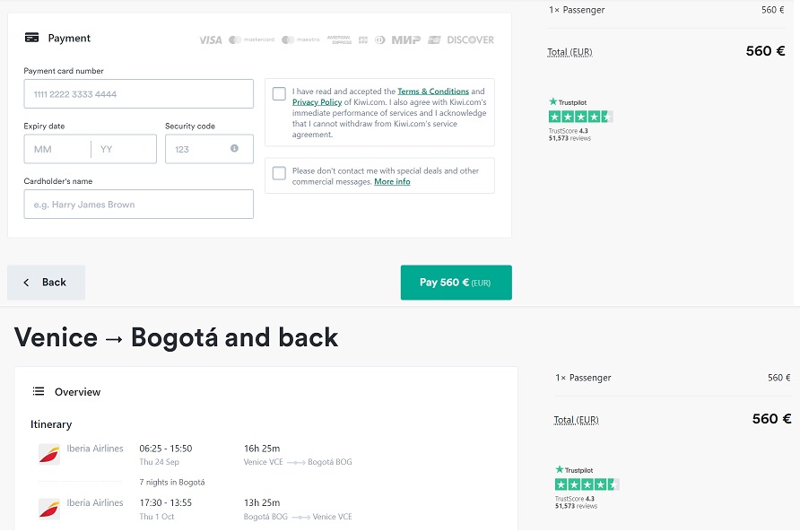Click the VISA logo icon
This screenshot has width=800, height=532.
[210, 39]
